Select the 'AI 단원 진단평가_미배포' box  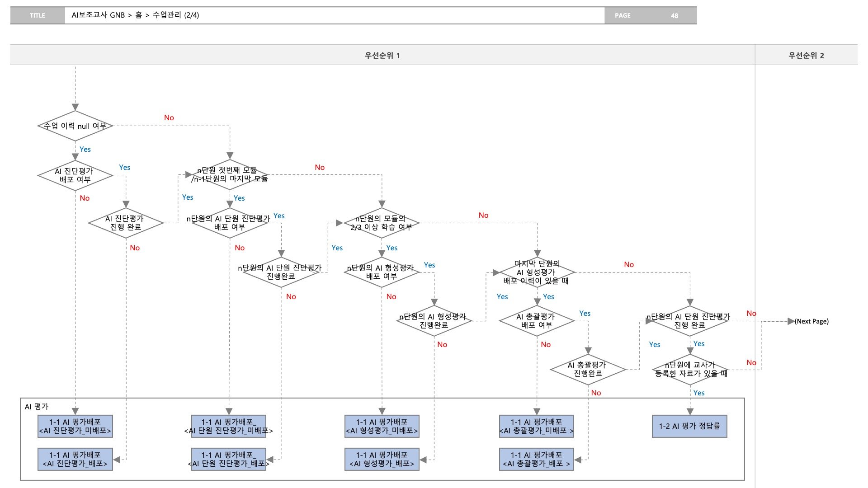pos(229,426)
